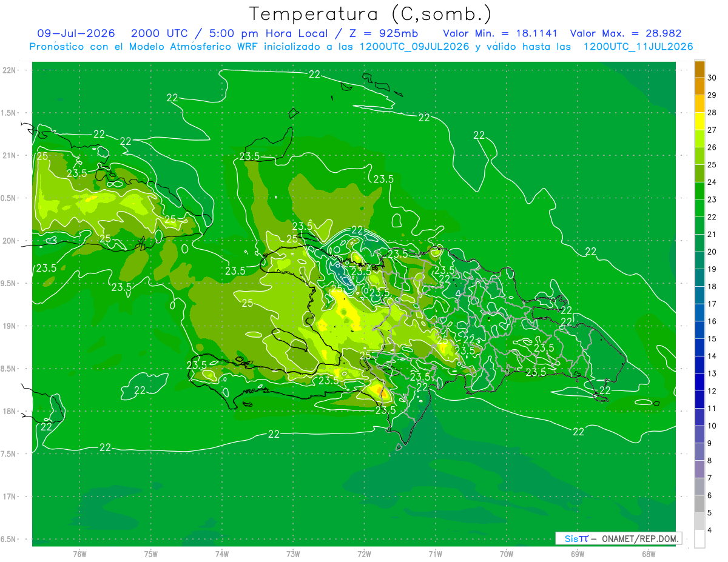Screen dimensions: 728x562
Task: Click the "69W" longitude axis label
Action: (577, 554)
